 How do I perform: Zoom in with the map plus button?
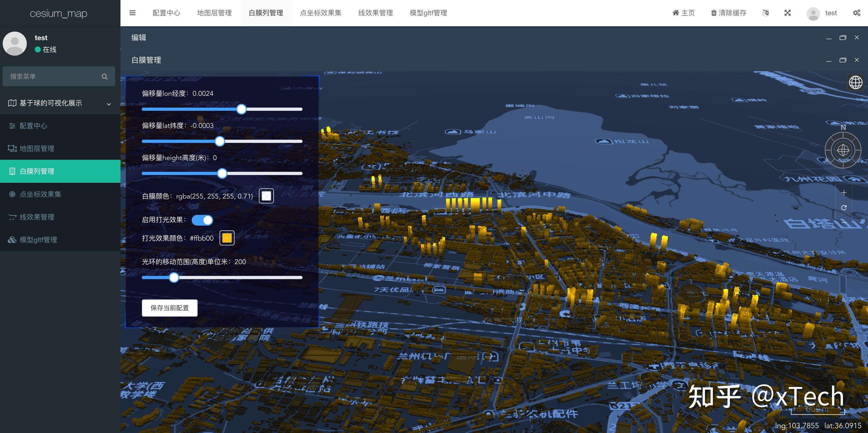(x=844, y=193)
